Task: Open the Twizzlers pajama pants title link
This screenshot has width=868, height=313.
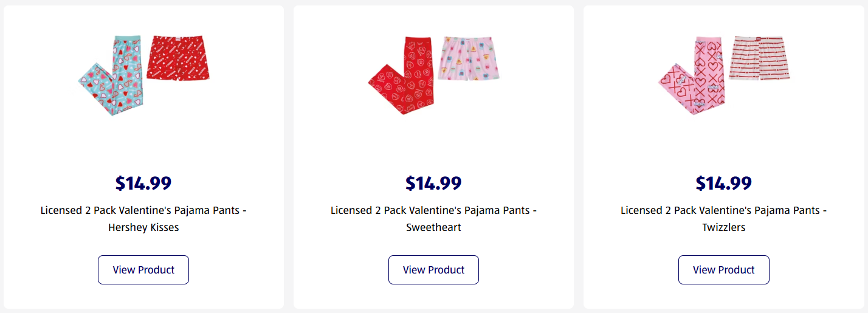Action: [x=723, y=210]
